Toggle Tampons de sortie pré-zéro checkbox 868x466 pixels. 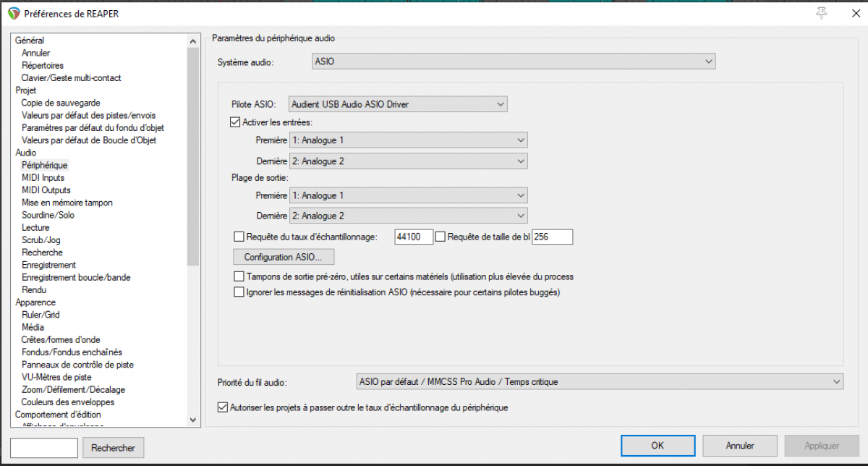coord(239,276)
